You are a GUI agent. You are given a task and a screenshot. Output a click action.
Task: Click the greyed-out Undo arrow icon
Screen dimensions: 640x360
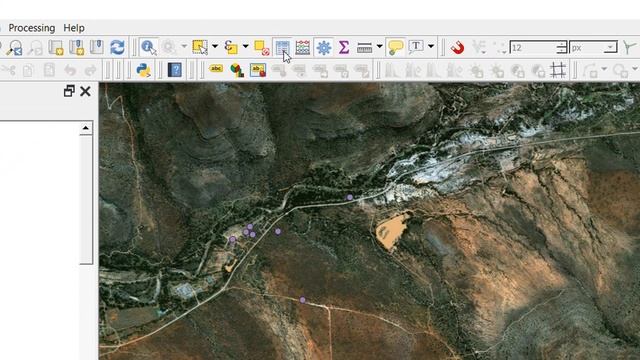70,70
